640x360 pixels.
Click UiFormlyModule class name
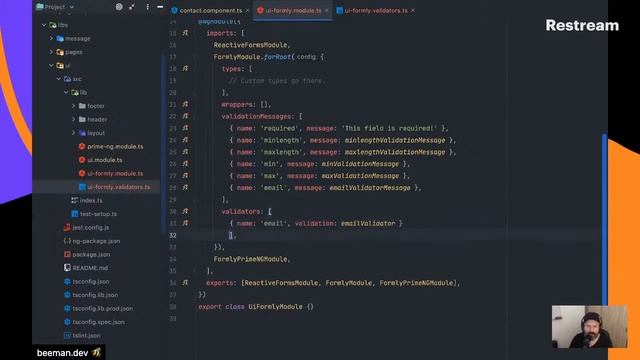tap(276, 307)
